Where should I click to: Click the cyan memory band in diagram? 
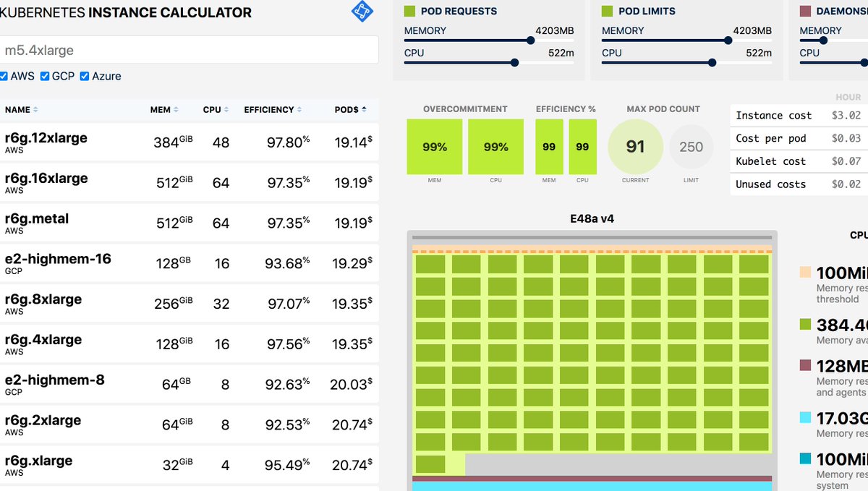click(592, 486)
